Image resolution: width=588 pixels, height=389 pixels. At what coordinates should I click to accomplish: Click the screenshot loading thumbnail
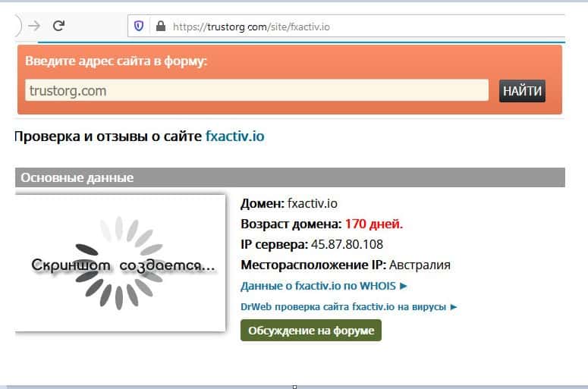[120, 263]
